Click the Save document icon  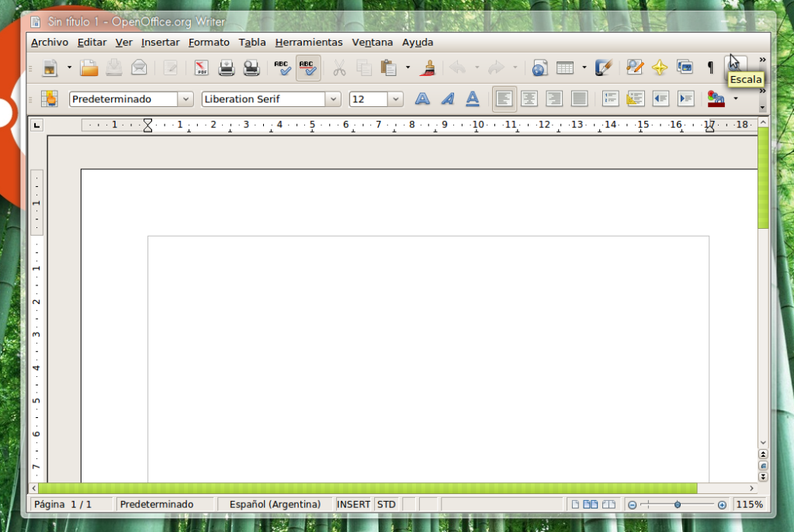click(114, 67)
